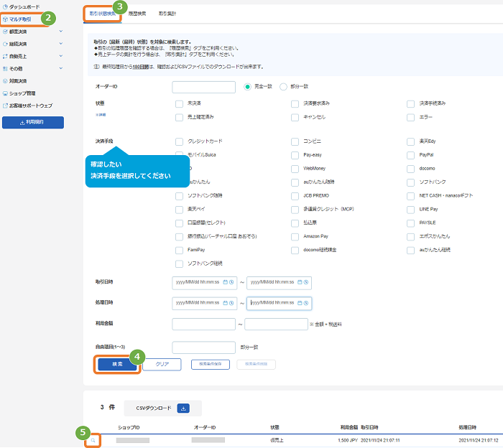
Task: Click the ショップ管理 shop icon in sidebar
Action: tap(5, 93)
